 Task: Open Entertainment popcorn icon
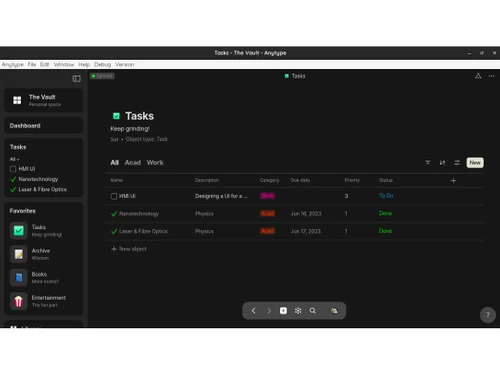[19, 301]
